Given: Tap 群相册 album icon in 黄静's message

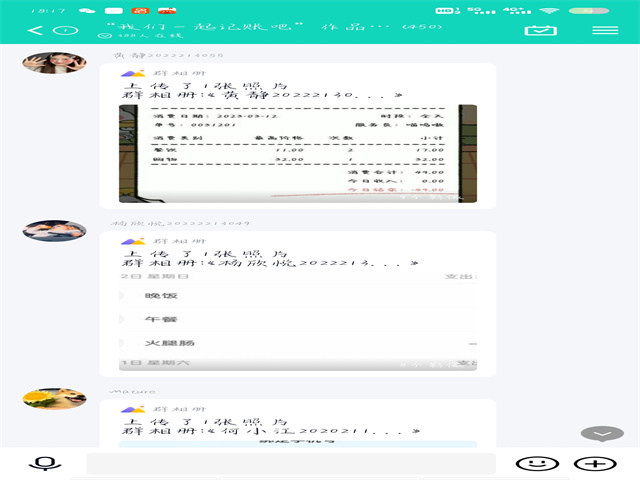Looking at the screenshot, I should tap(127, 73).
